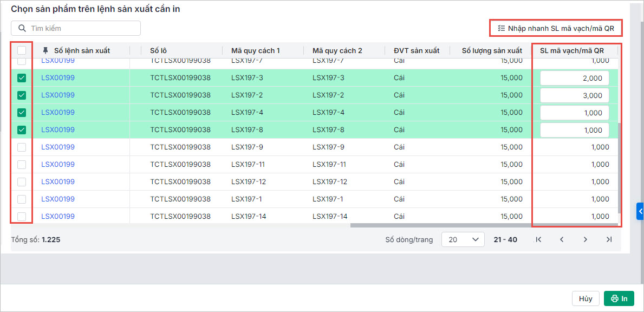
Task: Check the LSX197-1 row checkbox
Action: (22, 199)
